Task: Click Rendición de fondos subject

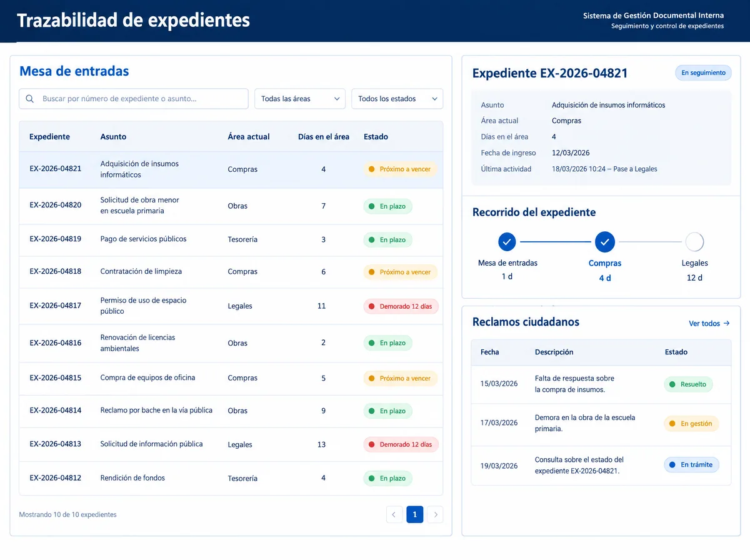Action: pos(132,478)
